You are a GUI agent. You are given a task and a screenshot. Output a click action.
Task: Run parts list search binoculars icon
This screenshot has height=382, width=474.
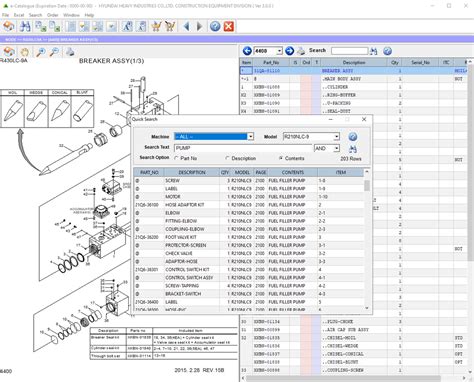click(x=374, y=51)
